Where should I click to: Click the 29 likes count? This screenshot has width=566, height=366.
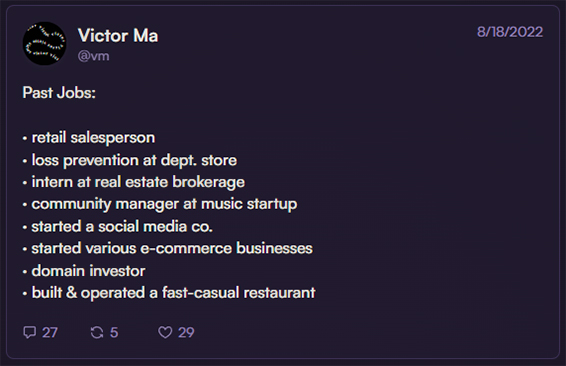click(186, 332)
